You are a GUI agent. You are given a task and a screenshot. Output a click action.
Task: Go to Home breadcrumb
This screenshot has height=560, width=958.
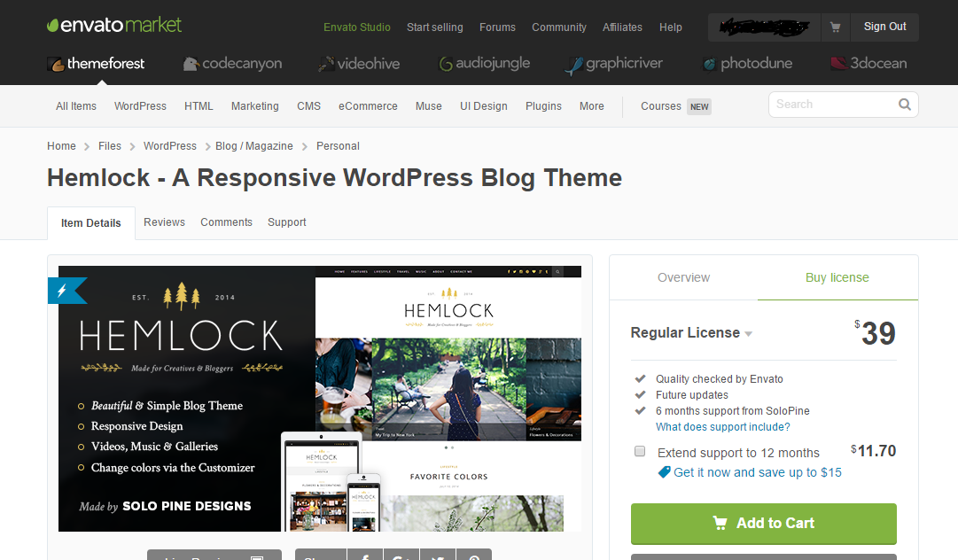(62, 146)
